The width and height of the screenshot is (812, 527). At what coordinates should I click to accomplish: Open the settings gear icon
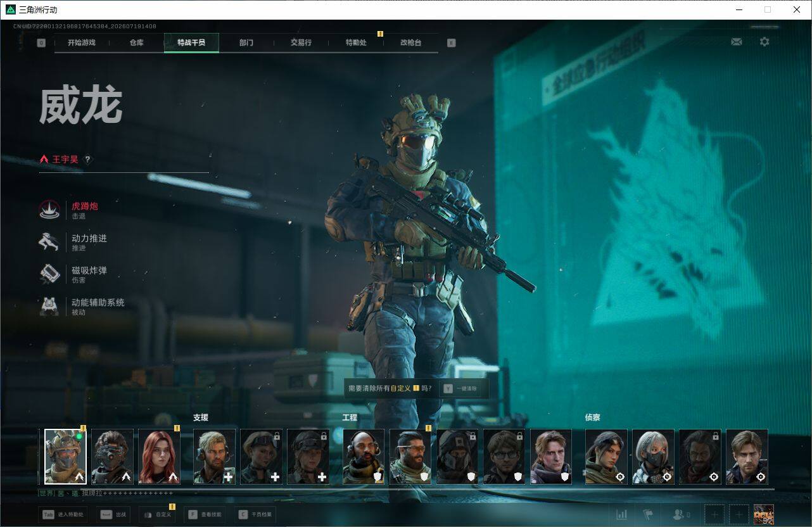(x=764, y=42)
